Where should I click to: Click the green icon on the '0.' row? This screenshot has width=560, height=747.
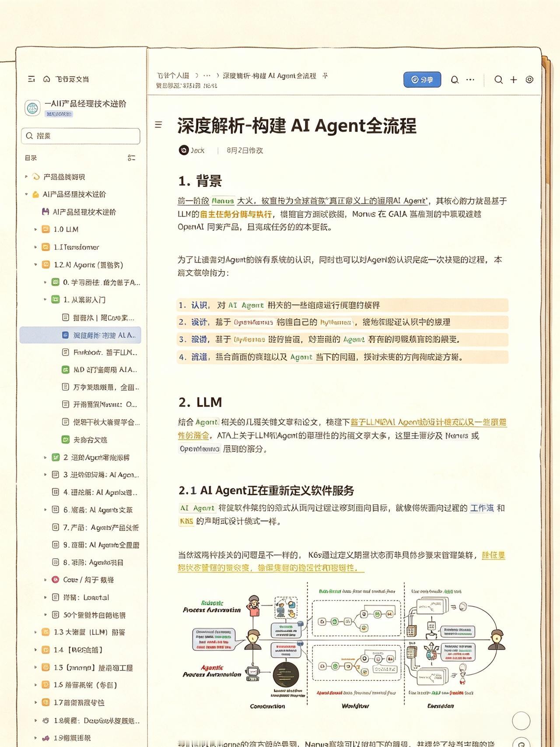coord(56,282)
